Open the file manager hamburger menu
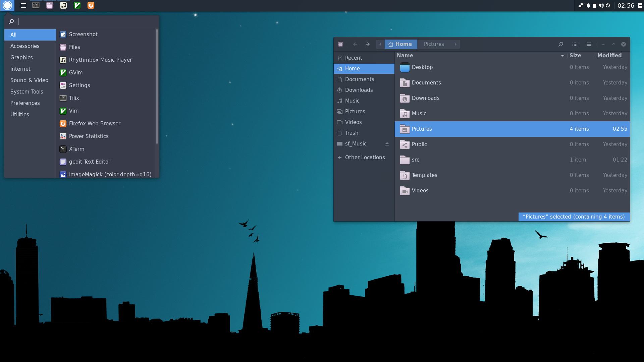This screenshot has height=362, width=644. (x=589, y=44)
